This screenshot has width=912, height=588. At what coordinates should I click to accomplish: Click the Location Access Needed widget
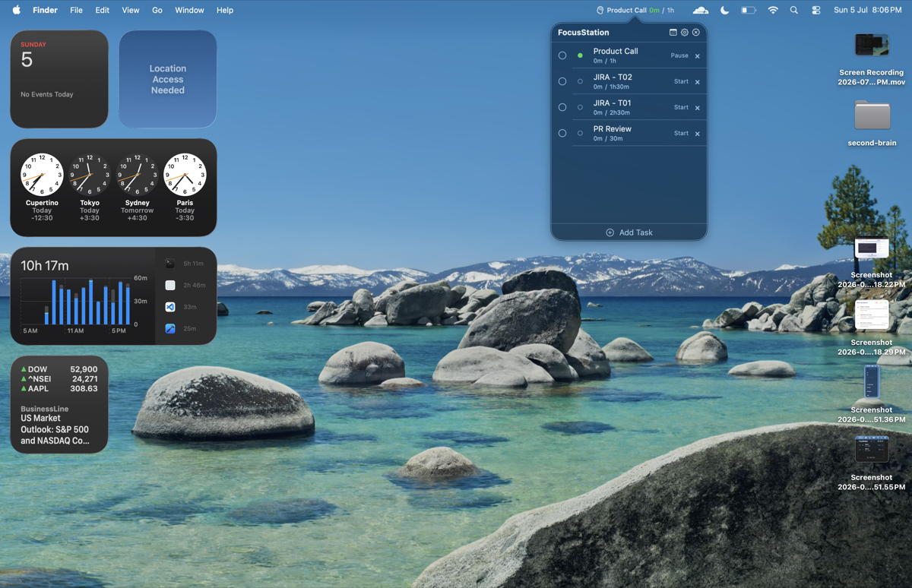click(x=168, y=79)
